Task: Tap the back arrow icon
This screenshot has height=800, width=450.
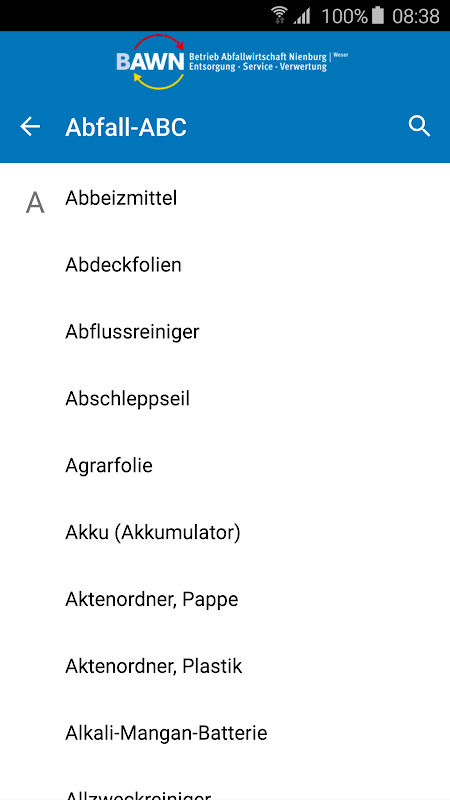Action: point(30,127)
